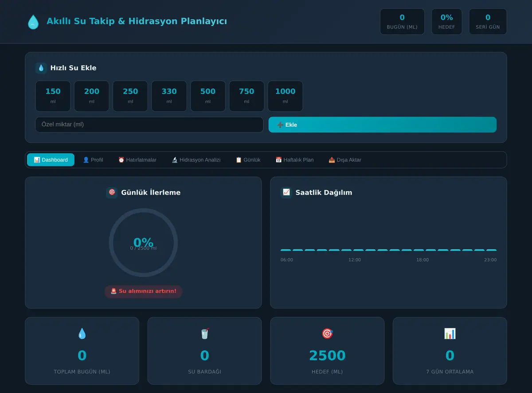Click the 23:00 label on hourly chart
The width and height of the screenshot is (532, 393).
[x=490, y=260]
